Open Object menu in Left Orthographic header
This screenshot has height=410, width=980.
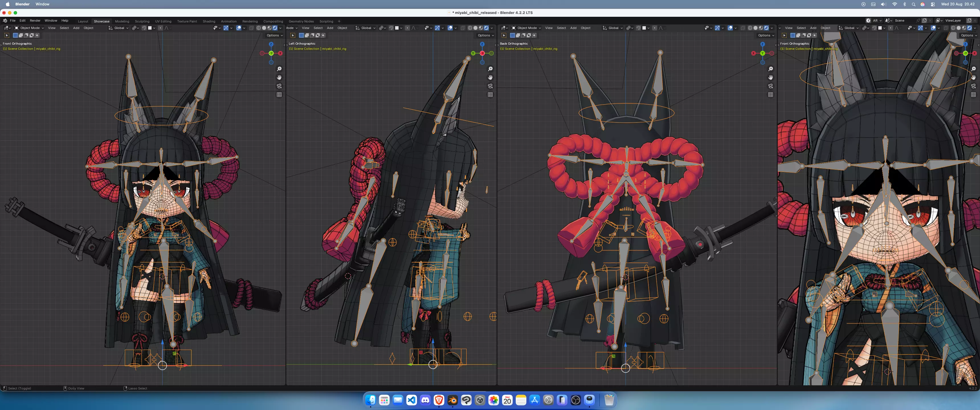[x=342, y=28]
